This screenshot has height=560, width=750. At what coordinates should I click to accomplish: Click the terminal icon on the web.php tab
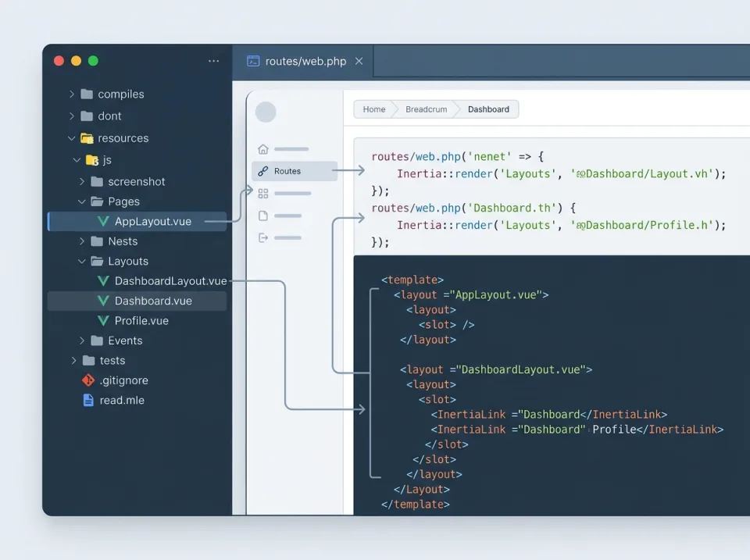click(x=253, y=61)
